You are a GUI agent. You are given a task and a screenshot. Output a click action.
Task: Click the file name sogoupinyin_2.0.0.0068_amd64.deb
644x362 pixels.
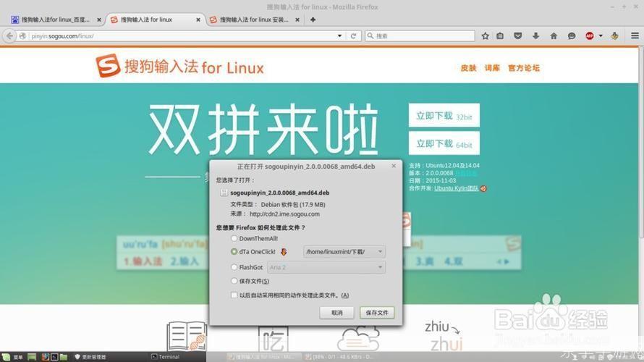tap(280, 193)
